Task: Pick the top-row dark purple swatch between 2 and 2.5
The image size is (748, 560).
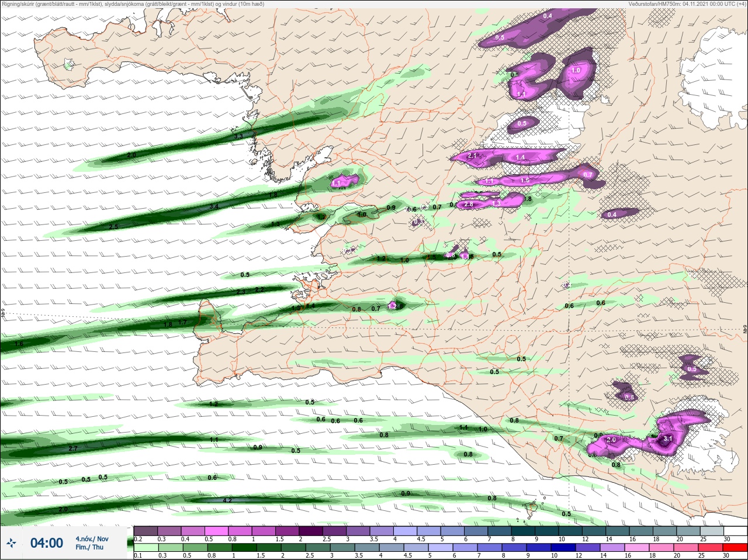Action: click(311, 530)
